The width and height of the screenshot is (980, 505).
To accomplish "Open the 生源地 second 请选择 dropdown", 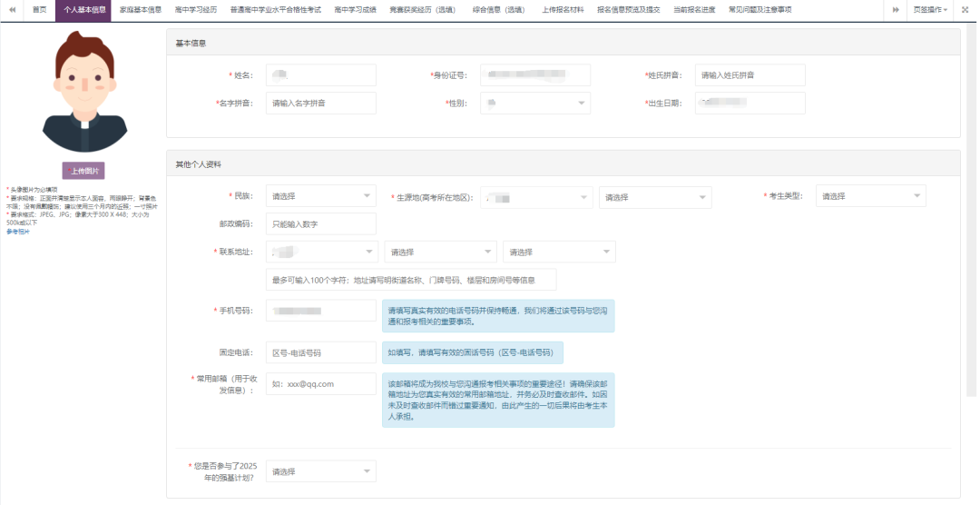I will click(x=655, y=197).
